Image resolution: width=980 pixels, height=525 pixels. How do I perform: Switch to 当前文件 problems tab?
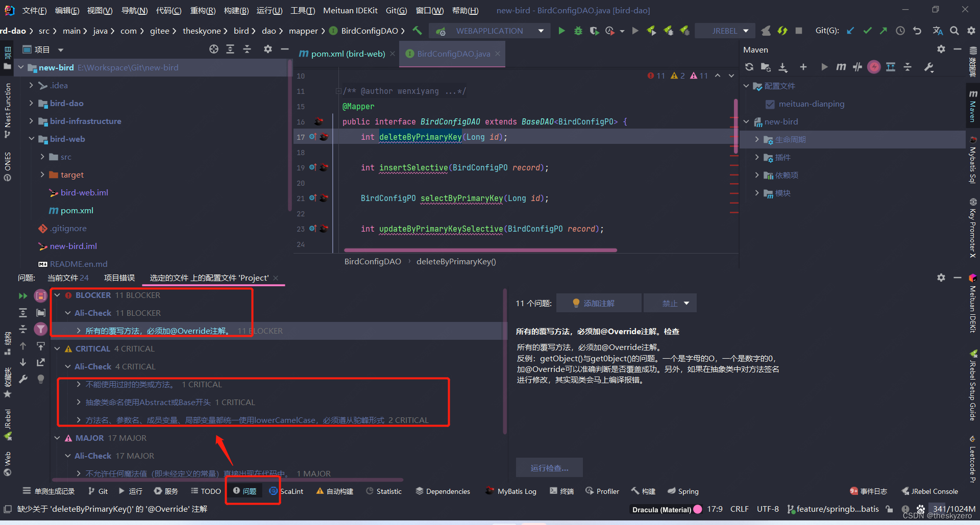coord(68,278)
